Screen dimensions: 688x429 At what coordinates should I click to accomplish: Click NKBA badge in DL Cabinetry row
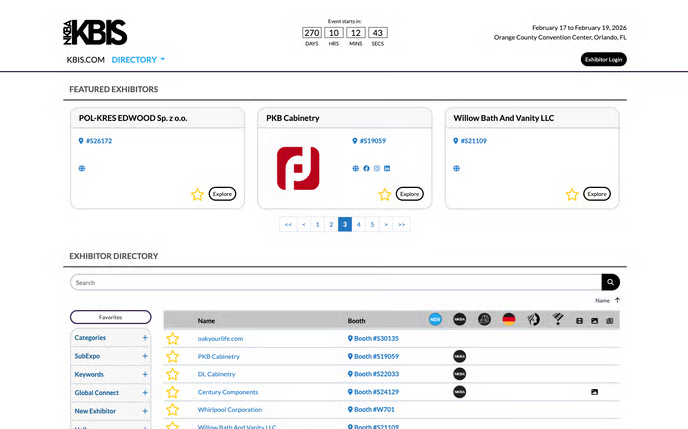459,374
